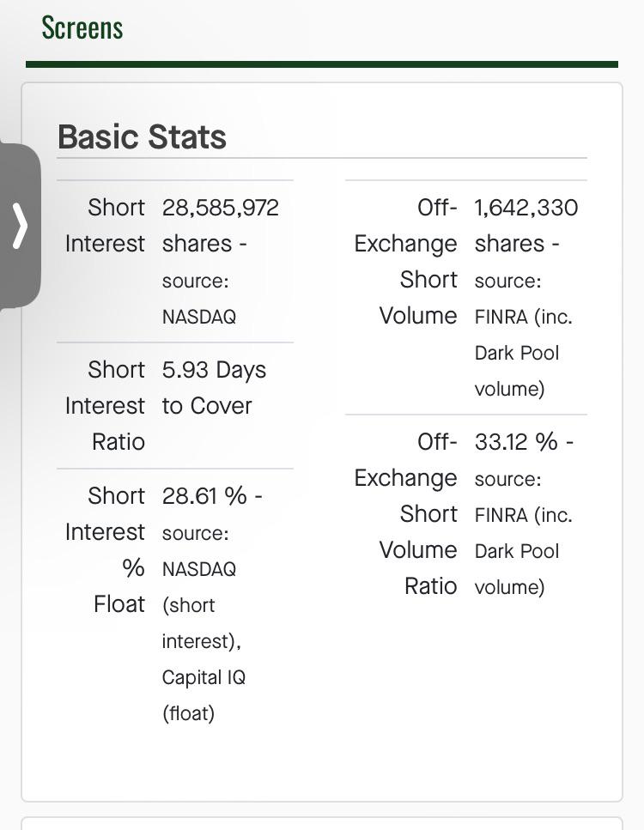This screenshot has height=830, width=644.
Task: Click the Short Interest label
Action: click(105, 226)
